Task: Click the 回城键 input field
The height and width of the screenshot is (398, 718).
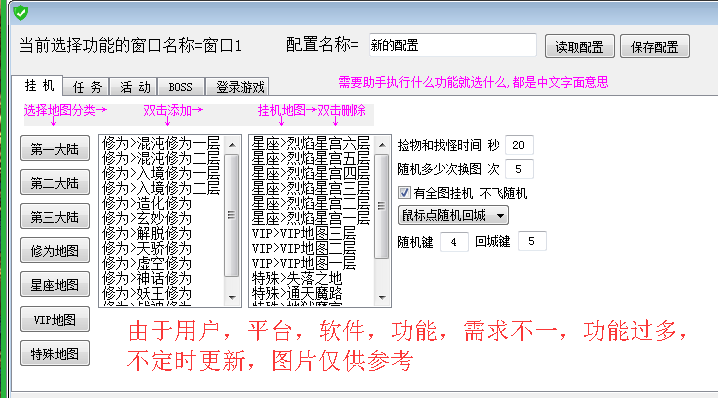Action: [532, 241]
